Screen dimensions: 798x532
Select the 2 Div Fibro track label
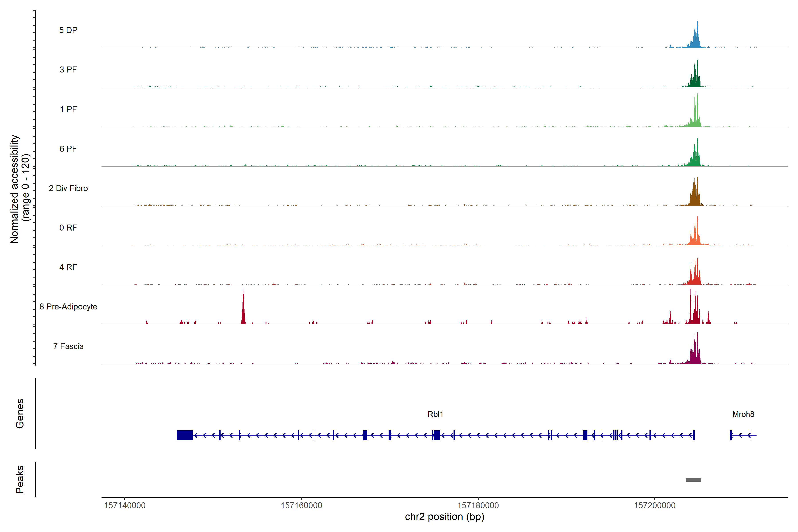tap(68, 188)
